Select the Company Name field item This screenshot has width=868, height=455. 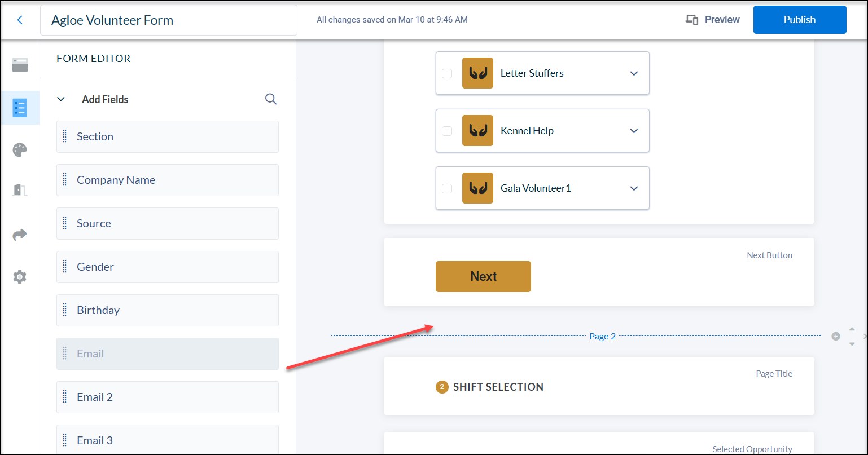point(168,180)
